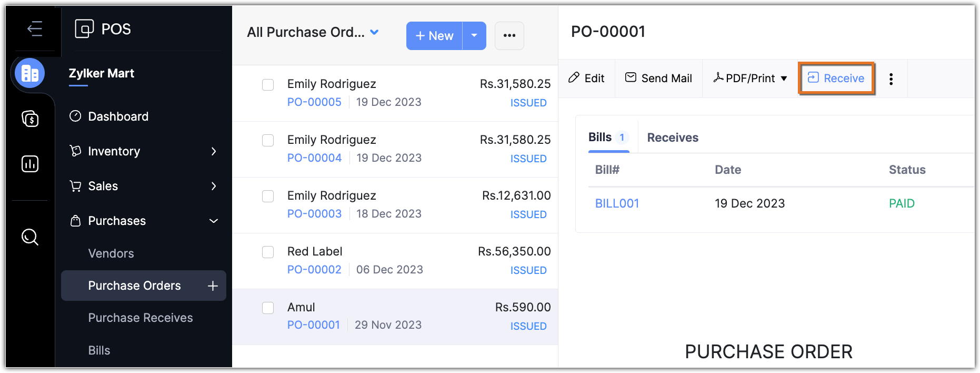This screenshot has height=373, width=980.
Task: Check the Amul purchase order checkbox
Action: 268,308
